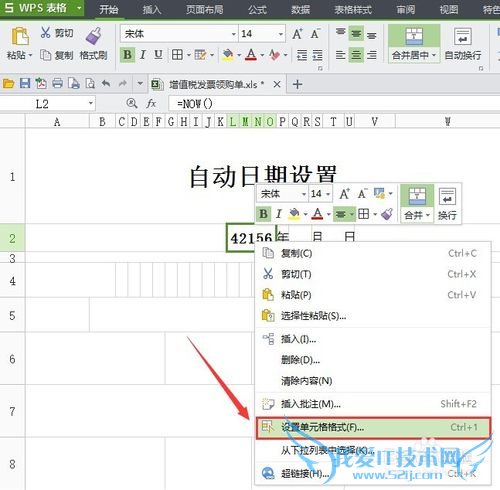Choose Insert in the context menu
Viewport: 500px width, 490px height.
[x=373, y=339]
